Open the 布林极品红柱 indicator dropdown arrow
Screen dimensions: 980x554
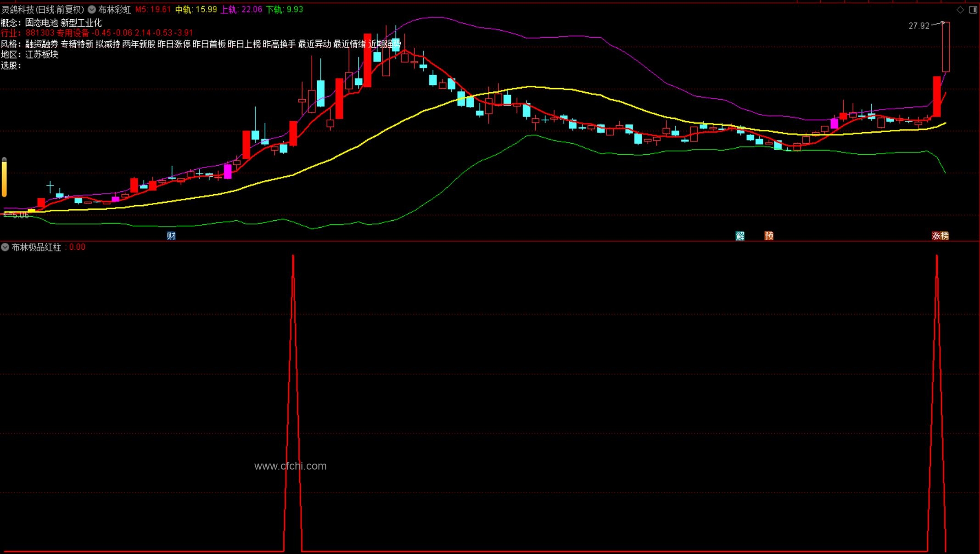5,247
